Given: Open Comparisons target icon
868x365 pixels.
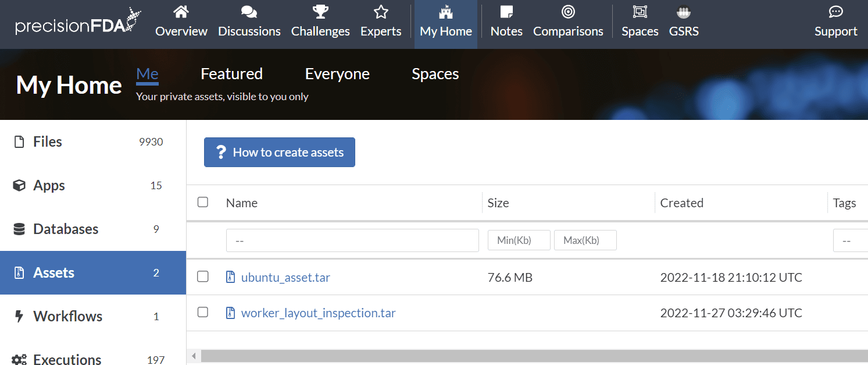Looking at the screenshot, I should [568, 12].
